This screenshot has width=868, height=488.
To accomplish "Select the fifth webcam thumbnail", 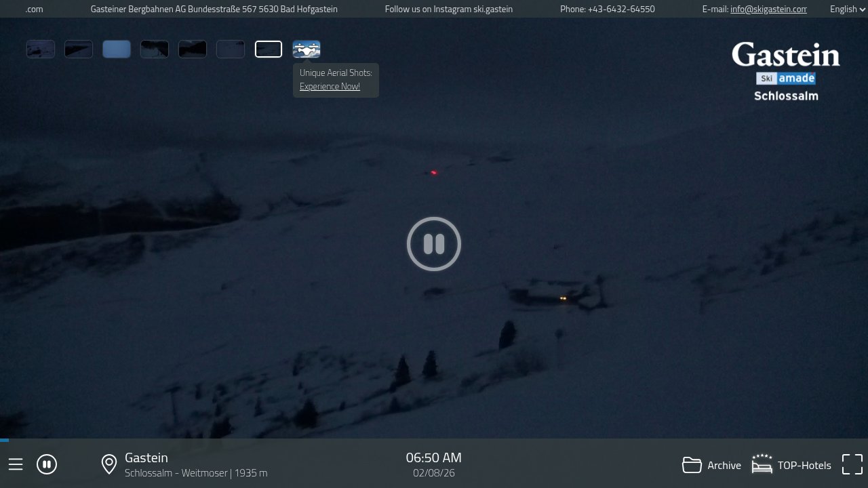I will (193, 49).
